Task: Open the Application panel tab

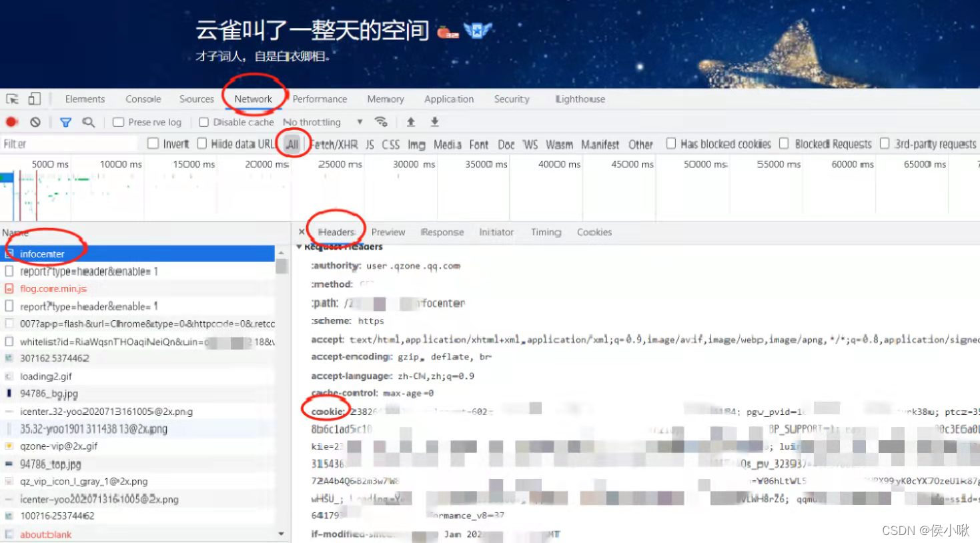Action: [x=449, y=99]
